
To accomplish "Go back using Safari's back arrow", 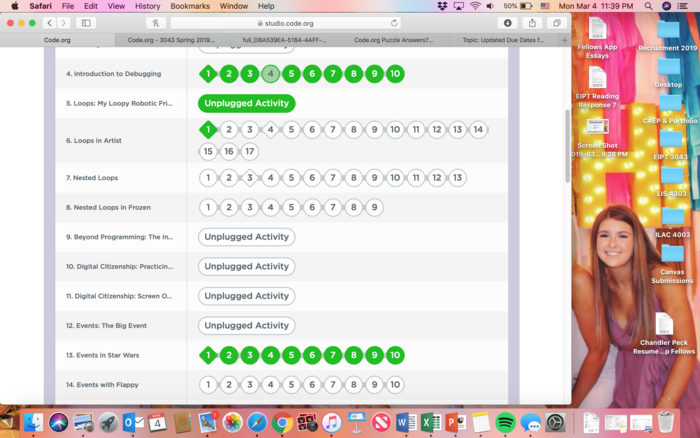I will click(x=49, y=22).
